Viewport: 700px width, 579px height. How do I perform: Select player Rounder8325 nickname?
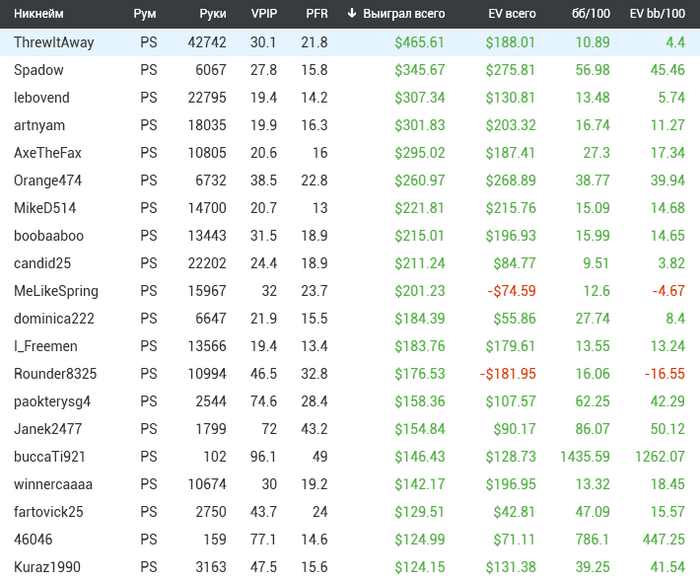[x=55, y=374]
